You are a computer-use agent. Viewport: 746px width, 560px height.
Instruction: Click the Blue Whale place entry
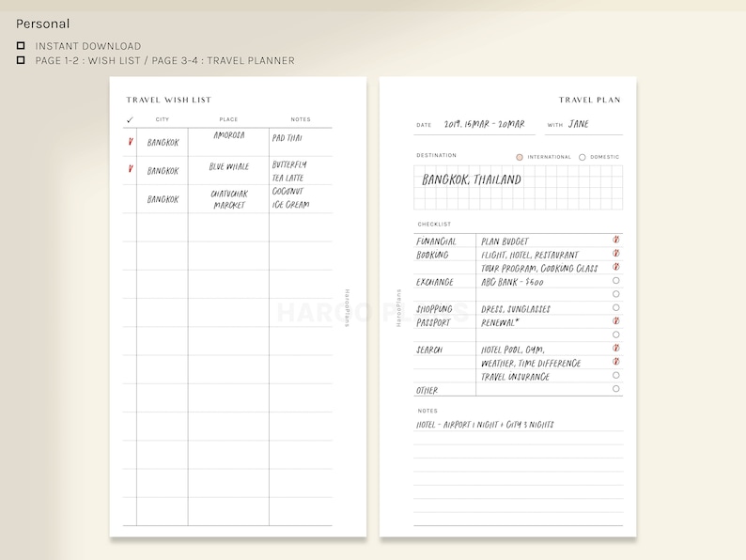tap(229, 166)
